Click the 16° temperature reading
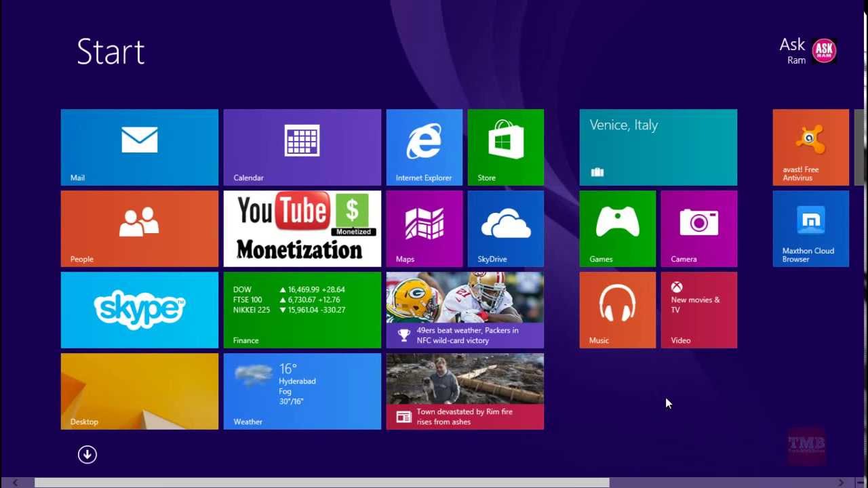This screenshot has width=868, height=488. click(x=288, y=369)
